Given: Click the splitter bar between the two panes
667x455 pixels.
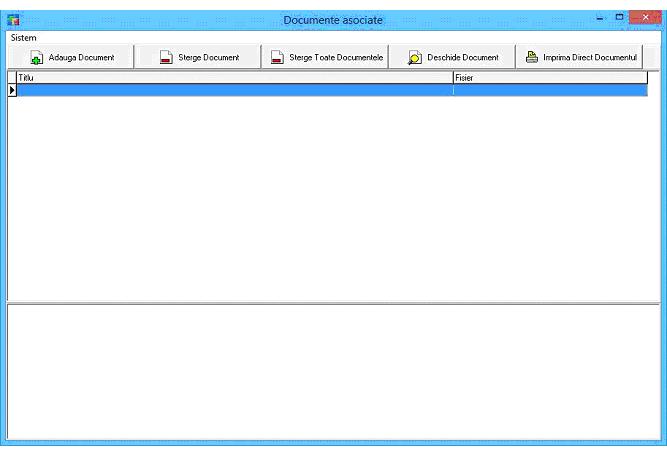Looking at the screenshot, I should click(x=333, y=302).
